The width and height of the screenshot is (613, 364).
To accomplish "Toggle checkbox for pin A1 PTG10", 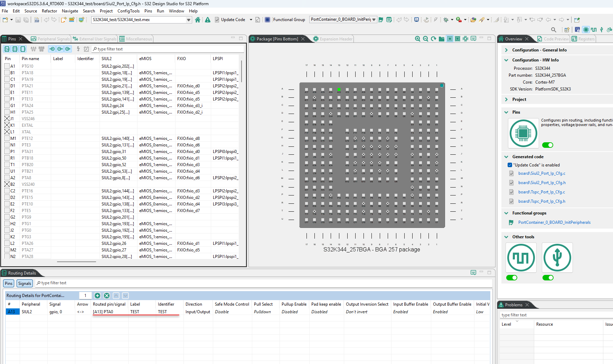I will pyautogui.click(x=7, y=66).
